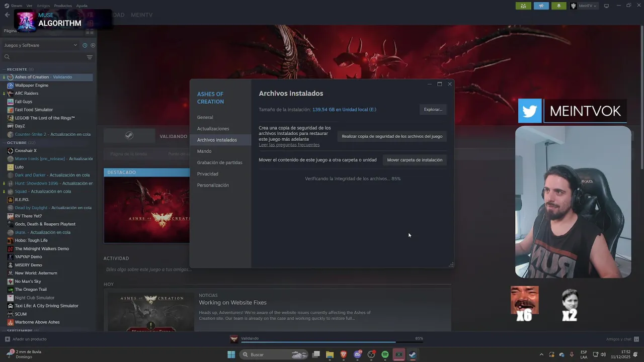Click the validation progress bar

click(332, 342)
